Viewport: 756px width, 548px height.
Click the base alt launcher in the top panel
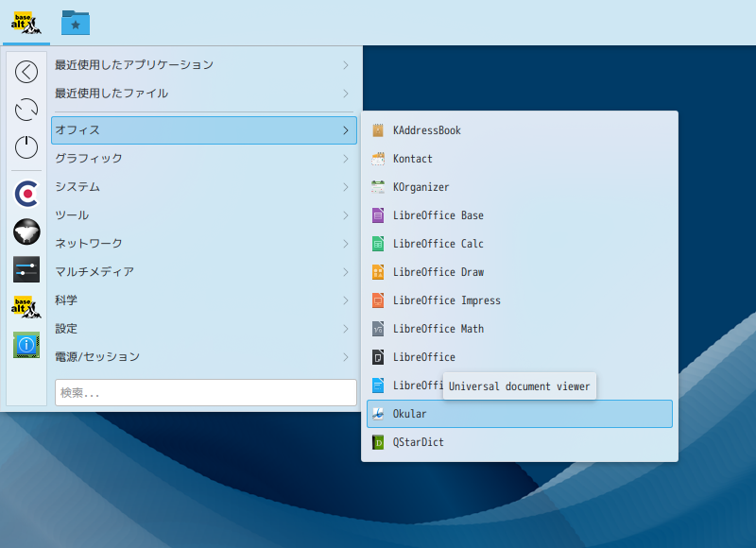coord(26,23)
